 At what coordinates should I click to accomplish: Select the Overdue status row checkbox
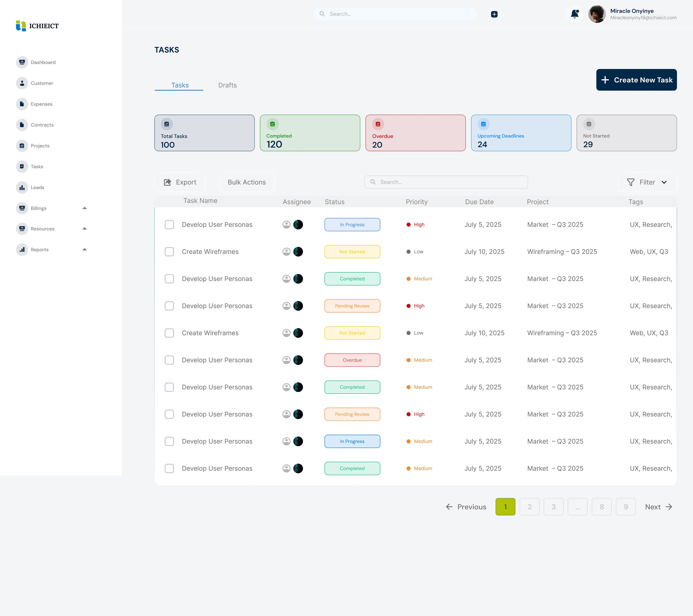click(x=169, y=360)
